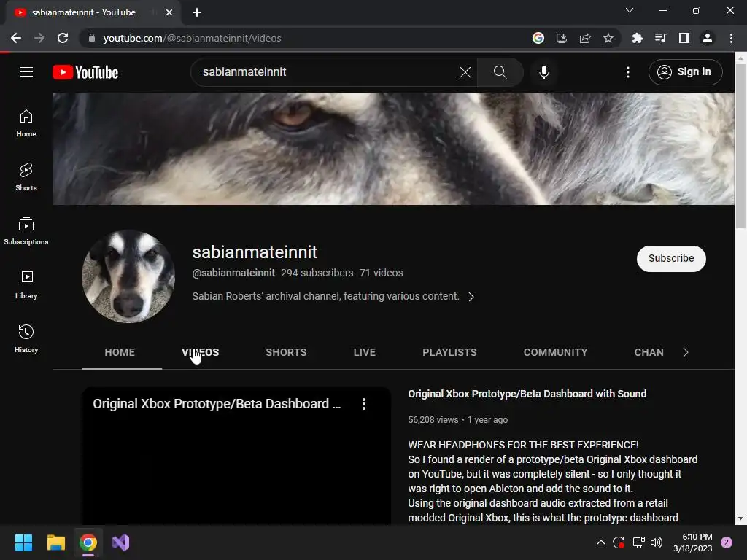Open History in the sidebar
The image size is (747, 560).
click(26, 338)
